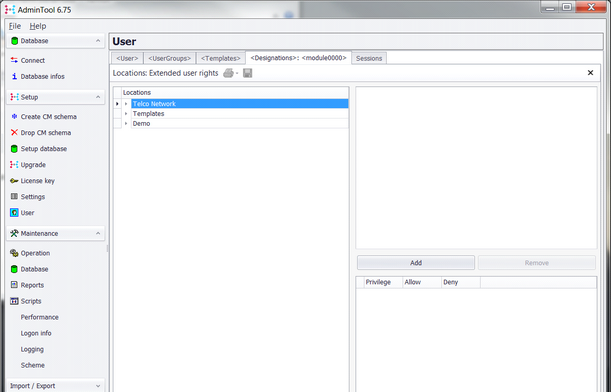Click the Database section header icon

click(14, 41)
